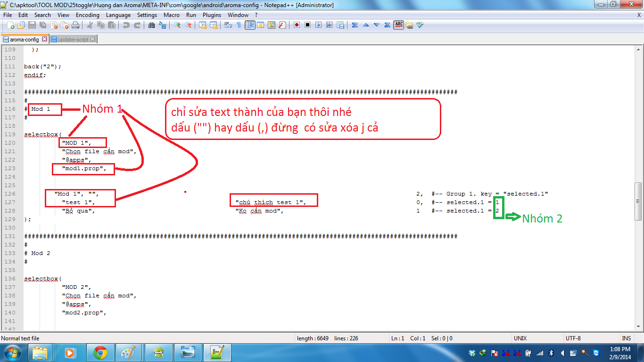Go to previous difference up arrow
Viewport: 644px width, 362px height.
365,25
